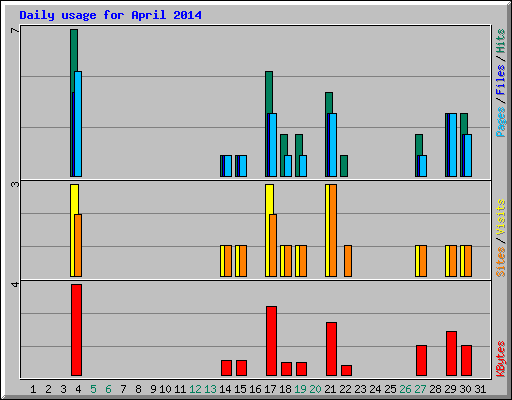Click the orange Sites bar for day 14
The width and height of the screenshot is (512, 400).
click(228, 261)
